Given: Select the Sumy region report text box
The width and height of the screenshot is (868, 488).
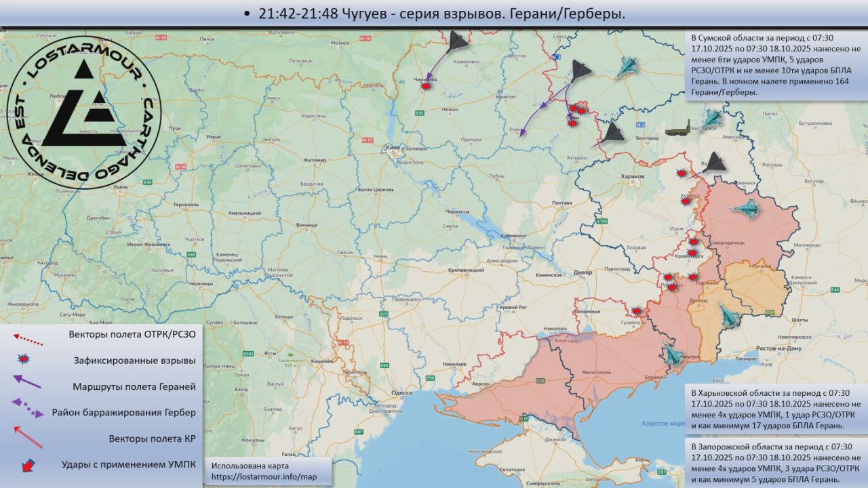Looking at the screenshot, I should (775, 64).
